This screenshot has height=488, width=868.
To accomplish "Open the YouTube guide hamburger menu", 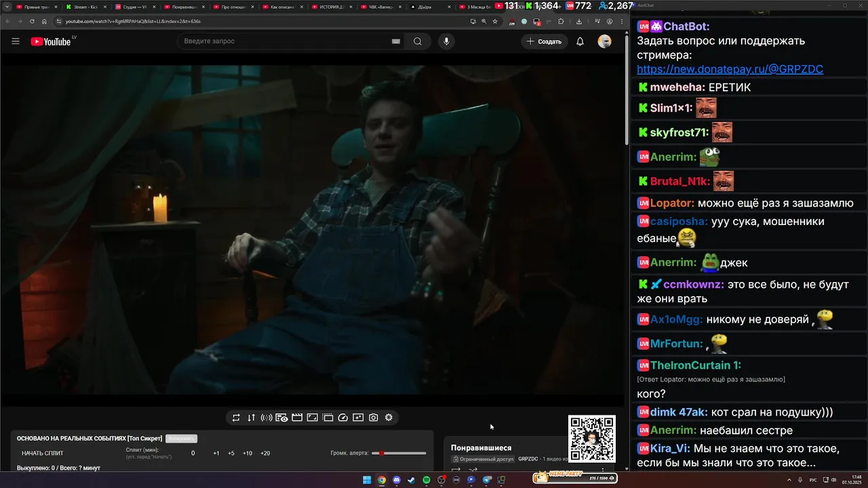I will pos(16,41).
